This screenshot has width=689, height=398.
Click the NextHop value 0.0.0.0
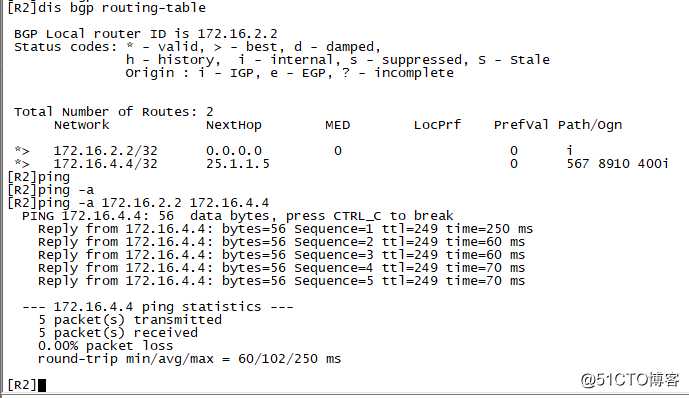234,151
